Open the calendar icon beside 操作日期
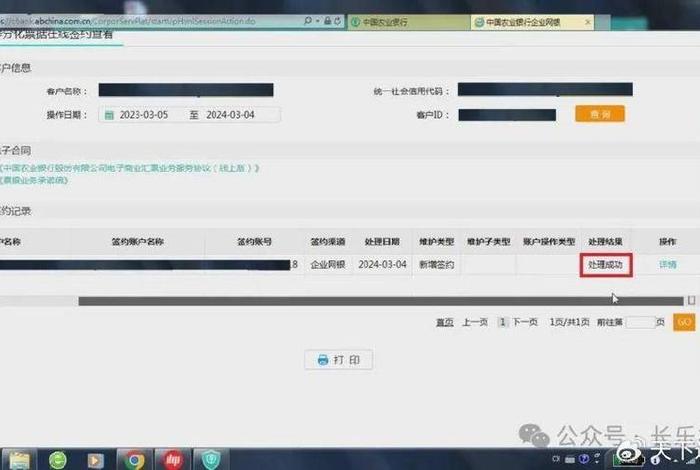This screenshot has height=470, width=700. (109, 115)
